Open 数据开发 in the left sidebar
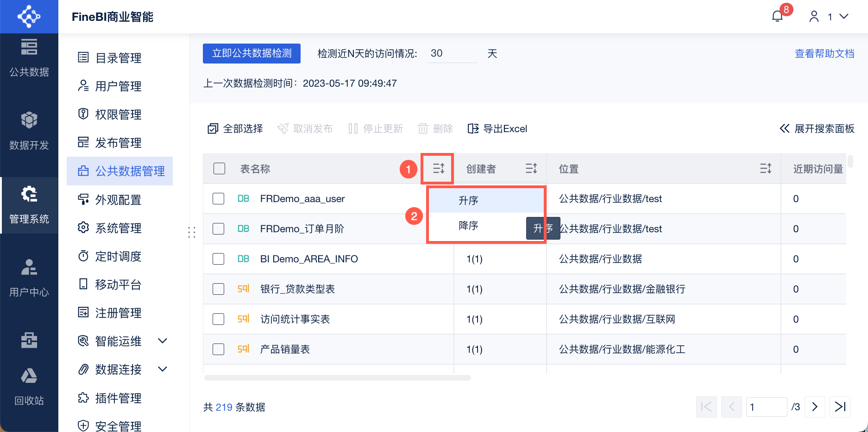The width and height of the screenshot is (868, 432). (29, 131)
